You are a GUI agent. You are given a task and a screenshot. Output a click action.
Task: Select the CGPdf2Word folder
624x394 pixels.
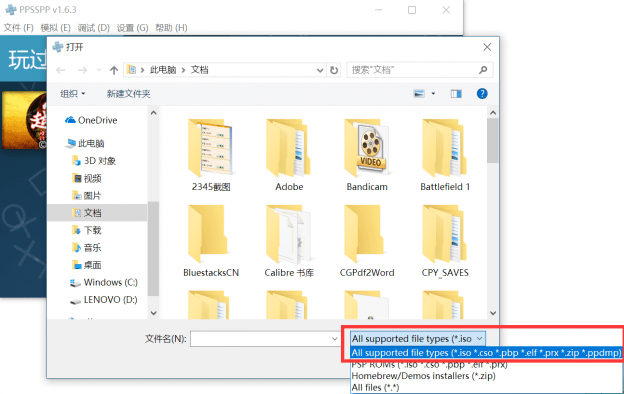367,241
